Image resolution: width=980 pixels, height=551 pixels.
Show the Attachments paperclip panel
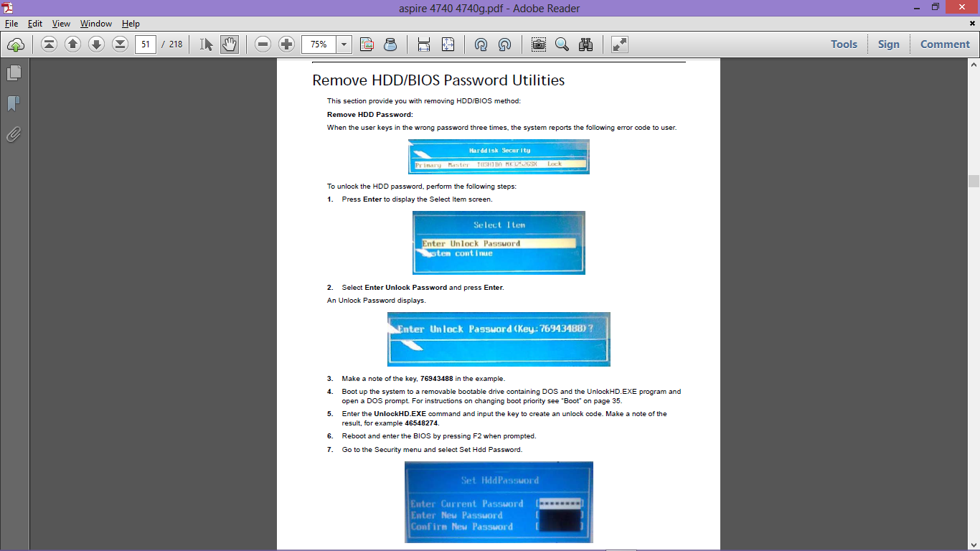(x=14, y=135)
